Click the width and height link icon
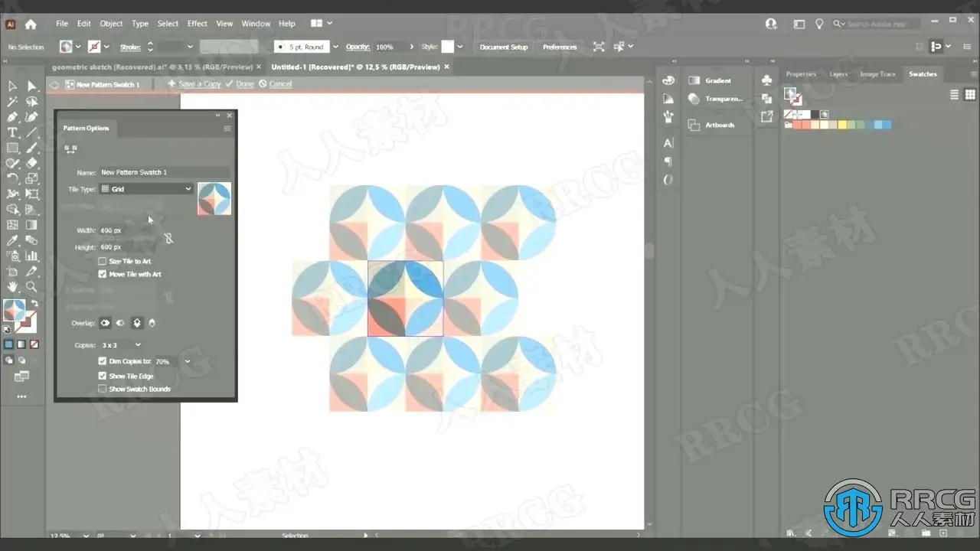The height and width of the screenshot is (551, 980). pyautogui.click(x=168, y=238)
